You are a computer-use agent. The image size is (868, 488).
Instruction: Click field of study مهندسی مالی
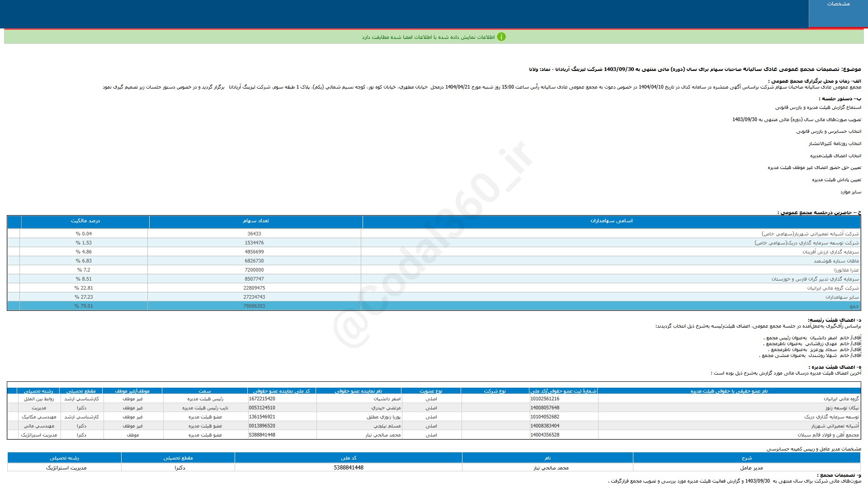(x=39, y=426)
